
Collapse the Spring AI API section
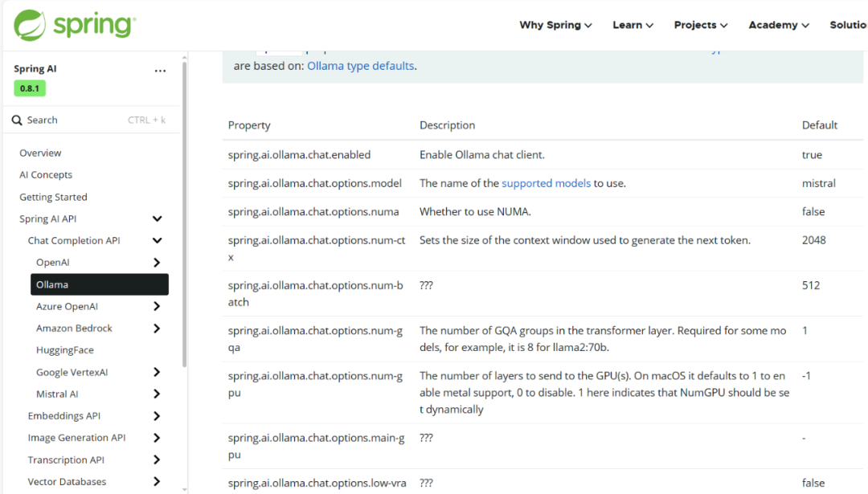(x=158, y=218)
